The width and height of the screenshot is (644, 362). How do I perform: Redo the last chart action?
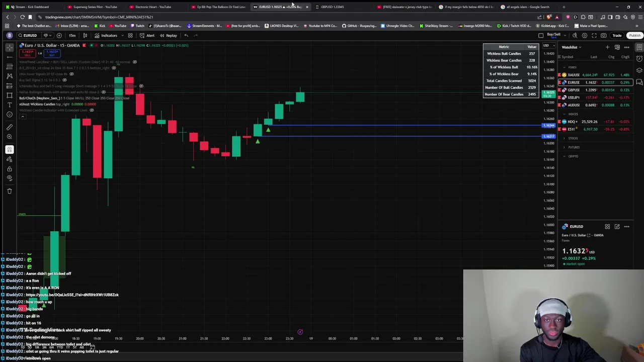(196, 35)
